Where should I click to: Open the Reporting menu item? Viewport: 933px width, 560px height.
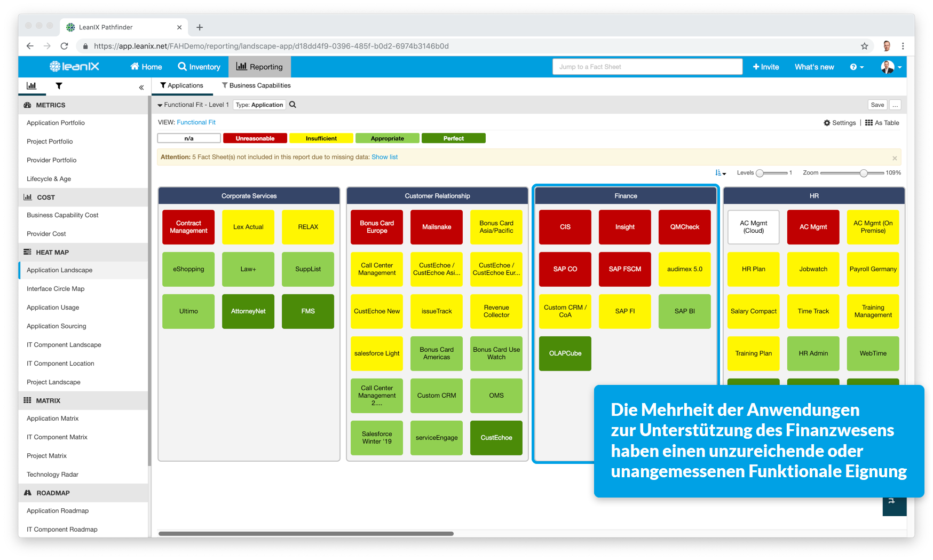[x=260, y=67]
